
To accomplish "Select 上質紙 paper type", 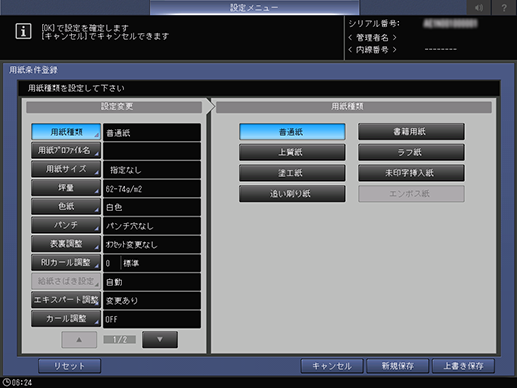I will click(x=292, y=153).
